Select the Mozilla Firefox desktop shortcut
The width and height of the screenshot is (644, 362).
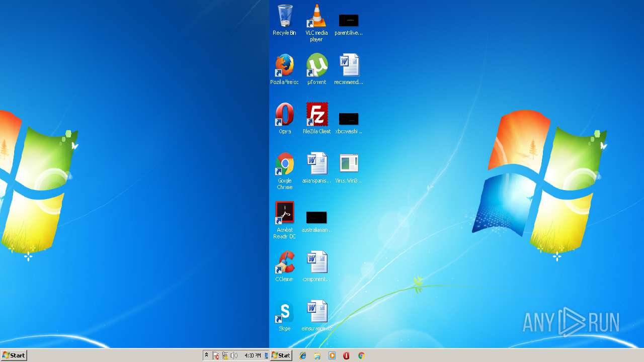[x=284, y=69]
